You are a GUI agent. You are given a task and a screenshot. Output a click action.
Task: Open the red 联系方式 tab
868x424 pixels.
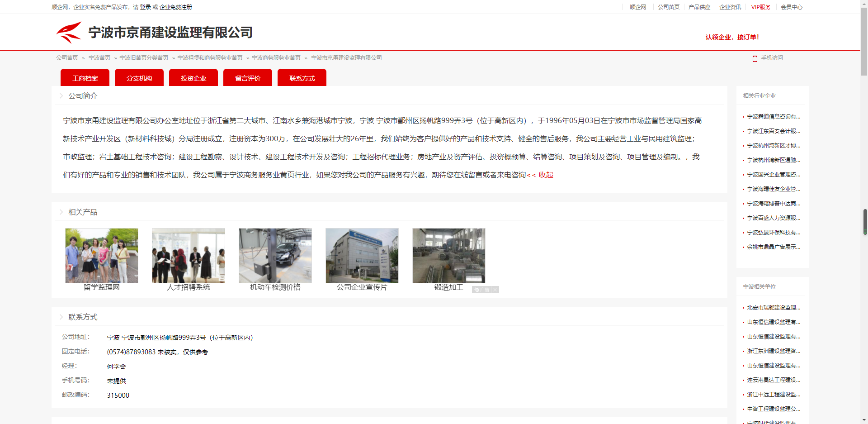[x=302, y=78]
